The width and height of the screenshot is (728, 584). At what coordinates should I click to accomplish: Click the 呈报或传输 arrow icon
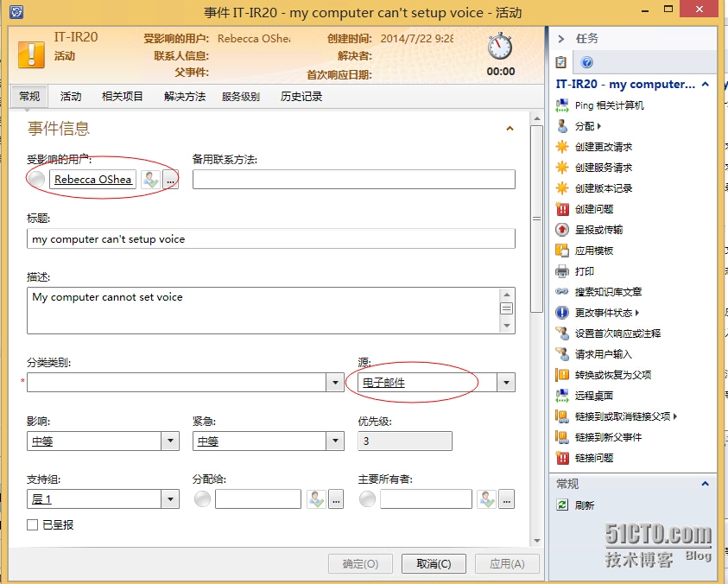point(562,230)
